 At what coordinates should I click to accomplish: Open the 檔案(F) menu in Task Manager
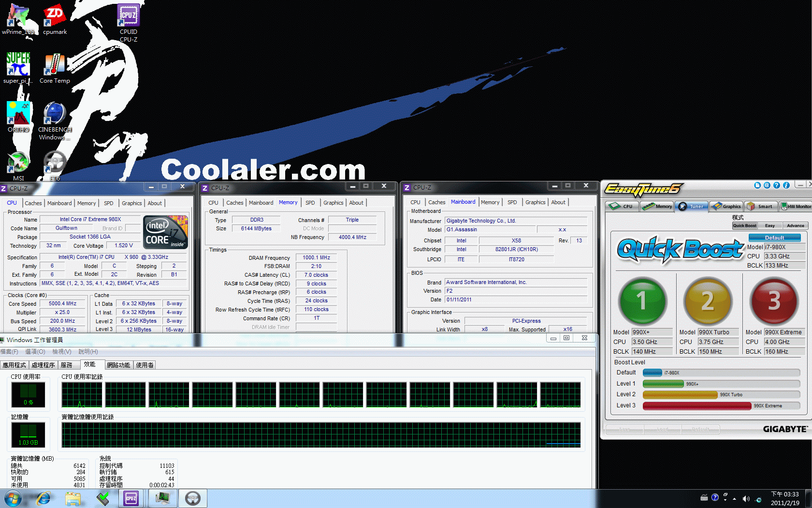[x=9, y=352]
